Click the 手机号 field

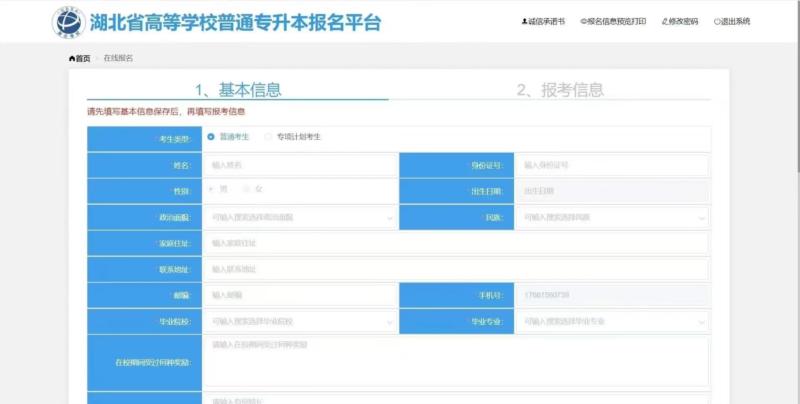612,295
